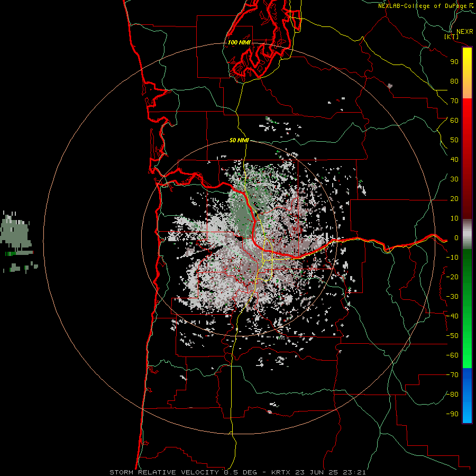The width and height of the screenshot is (476, 476).
Task: Click the yellow top segment of color bar
Action: tap(467, 73)
